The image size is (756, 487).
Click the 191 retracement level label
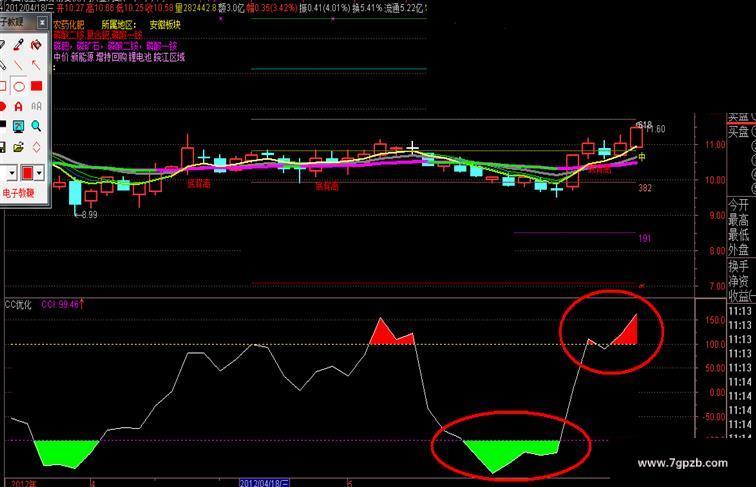pyautogui.click(x=645, y=238)
